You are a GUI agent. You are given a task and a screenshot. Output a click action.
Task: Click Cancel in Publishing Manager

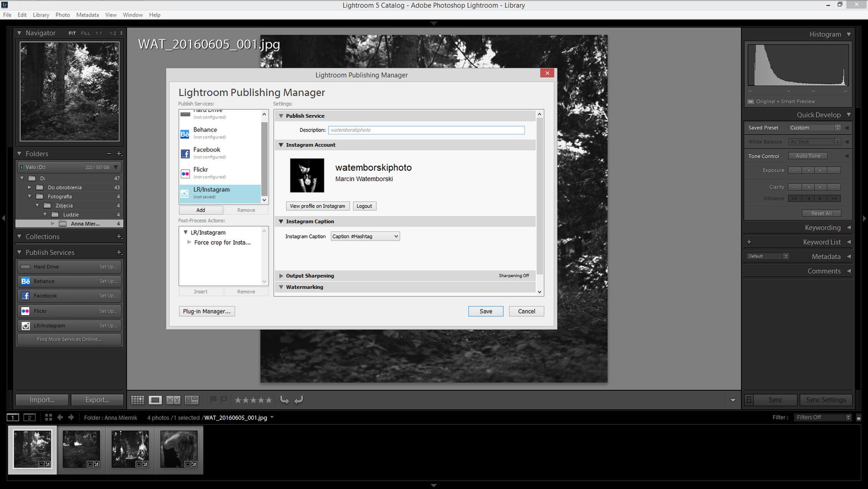point(526,311)
